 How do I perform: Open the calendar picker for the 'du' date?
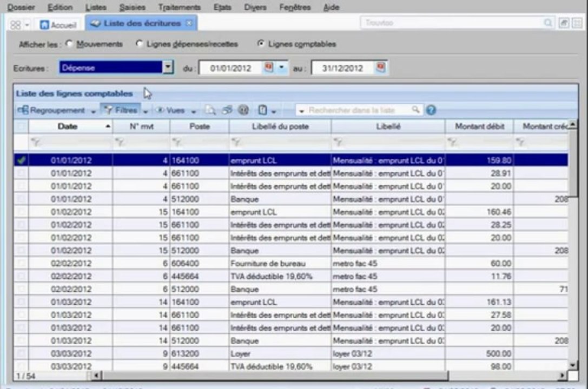268,68
